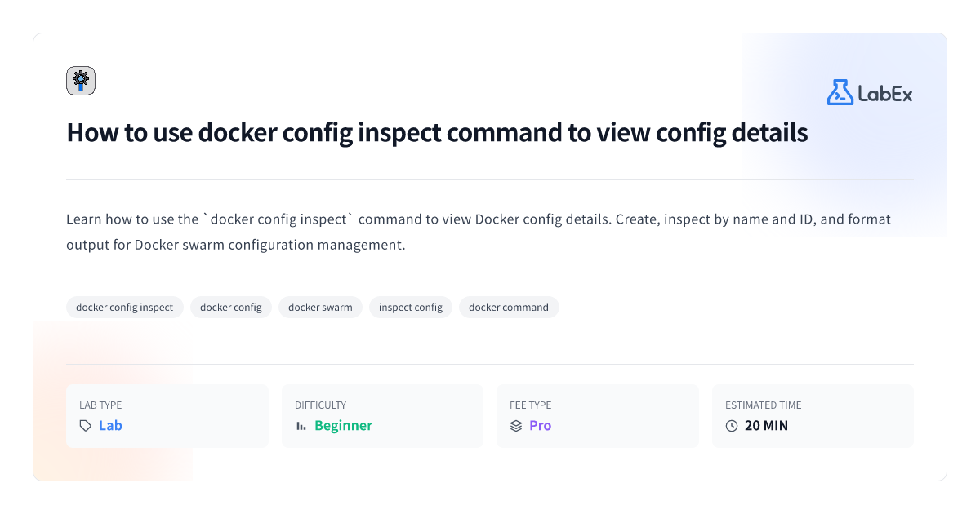Click the Pro fee type value

click(540, 426)
